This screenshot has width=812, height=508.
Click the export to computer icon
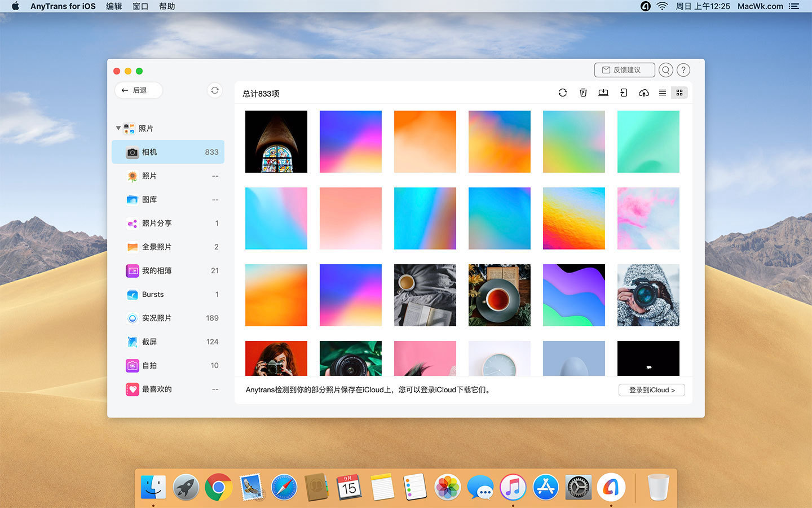[603, 93]
